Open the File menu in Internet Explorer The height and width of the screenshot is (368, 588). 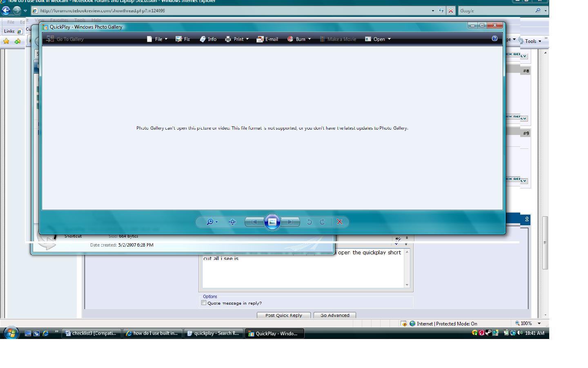pyautogui.click(x=11, y=22)
